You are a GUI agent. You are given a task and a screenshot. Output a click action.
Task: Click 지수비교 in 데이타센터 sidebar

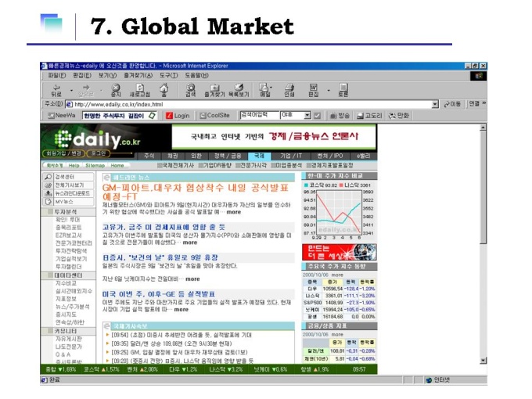pyautogui.click(x=66, y=283)
